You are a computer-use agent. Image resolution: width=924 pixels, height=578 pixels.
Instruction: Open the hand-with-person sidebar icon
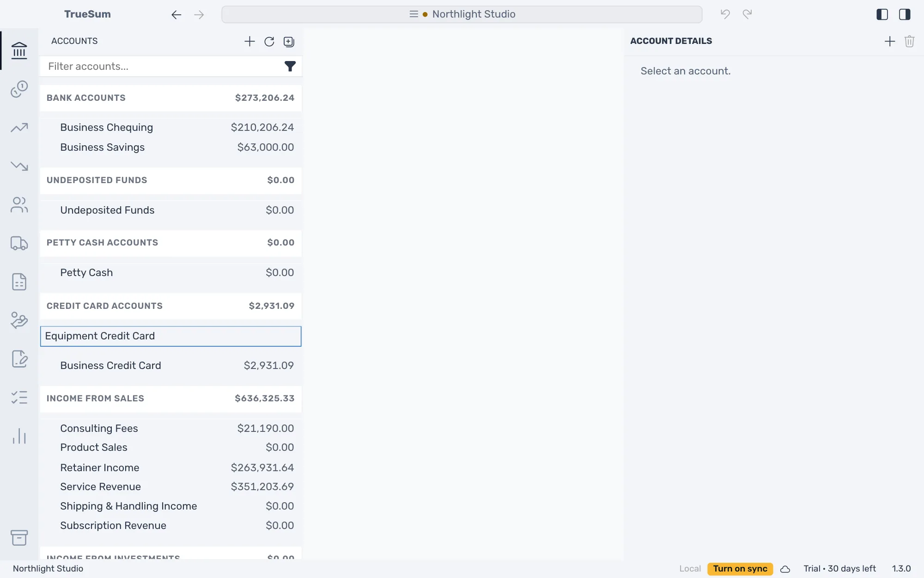coord(19,320)
